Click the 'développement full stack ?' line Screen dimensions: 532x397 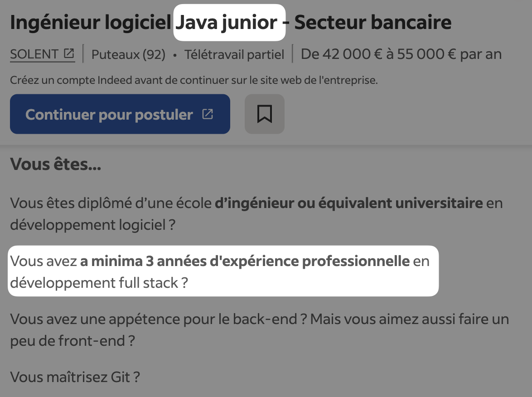click(99, 283)
